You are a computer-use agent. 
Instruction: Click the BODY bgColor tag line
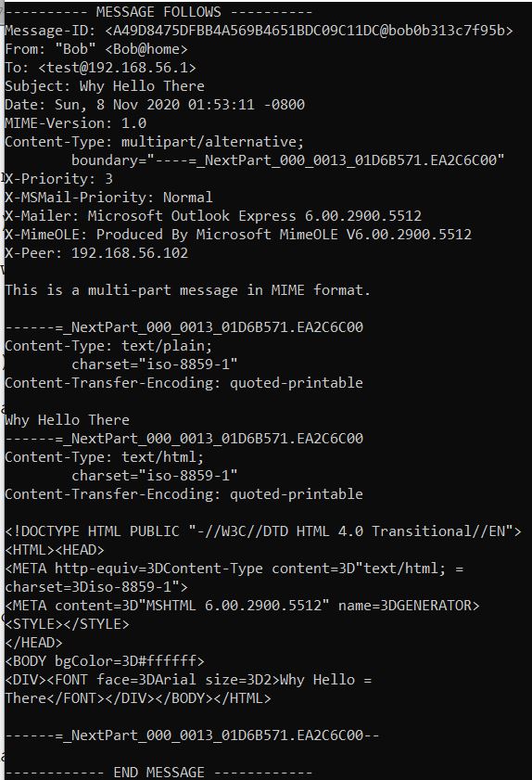(105, 661)
